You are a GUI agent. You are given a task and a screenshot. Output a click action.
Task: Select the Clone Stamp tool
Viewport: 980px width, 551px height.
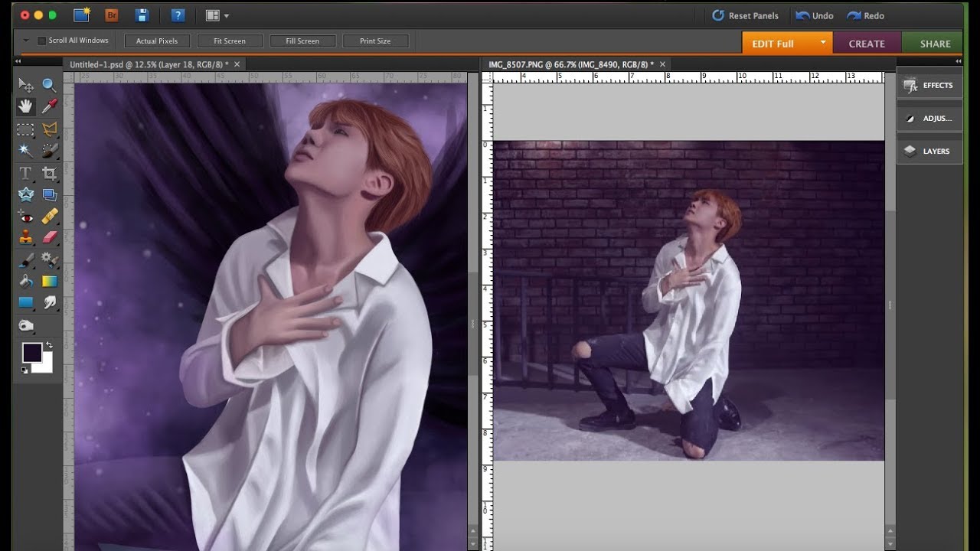point(25,237)
